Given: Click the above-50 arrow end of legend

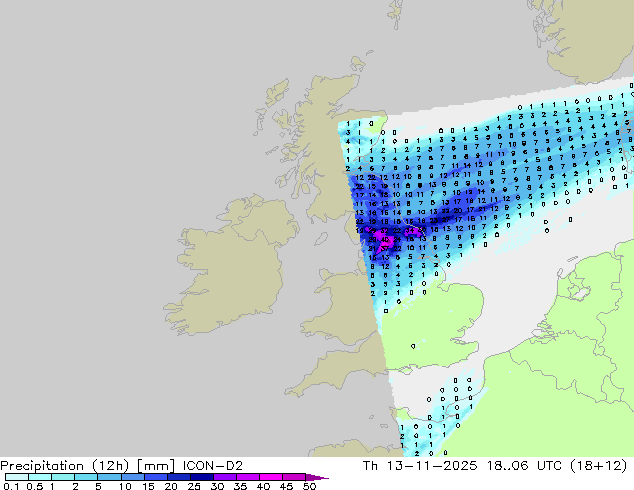Looking at the screenshot, I should click(x=317, y=477).
